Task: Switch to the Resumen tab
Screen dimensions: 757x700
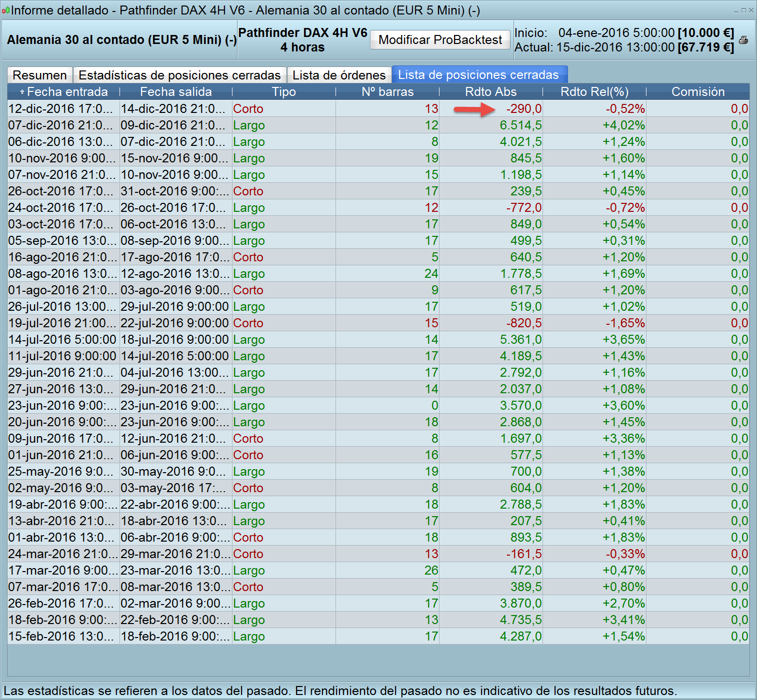Action: pos(40,75)
